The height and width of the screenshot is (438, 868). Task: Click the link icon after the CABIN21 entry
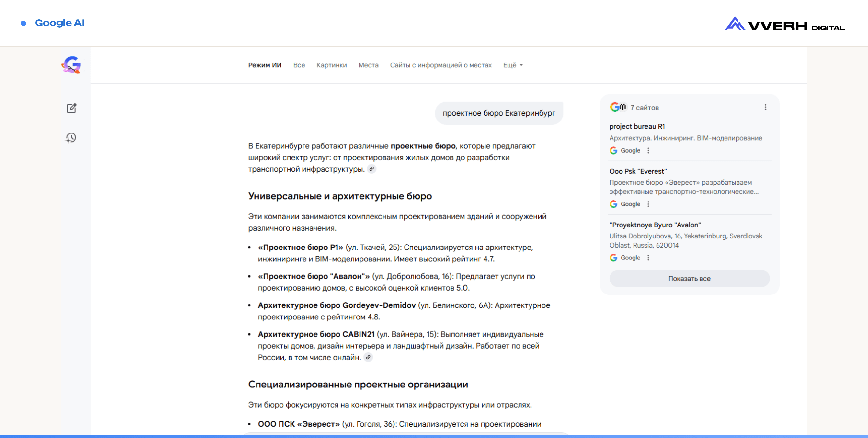368,357
